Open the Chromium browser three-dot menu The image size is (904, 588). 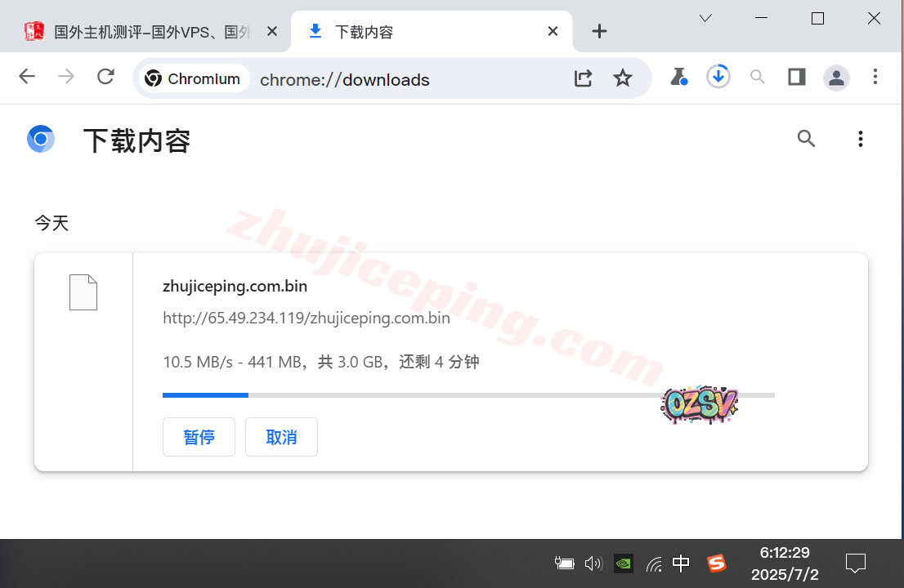pos(875,77)
